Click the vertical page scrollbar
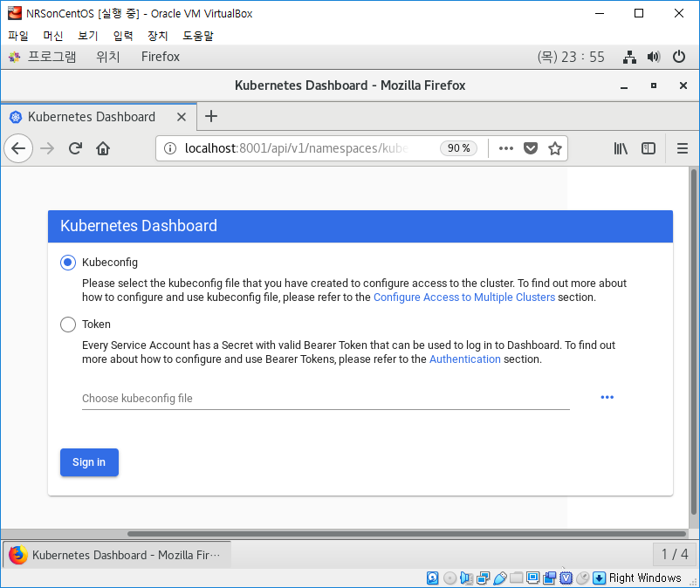The height and width of the screenshot is (588, 700). [693, 342]
